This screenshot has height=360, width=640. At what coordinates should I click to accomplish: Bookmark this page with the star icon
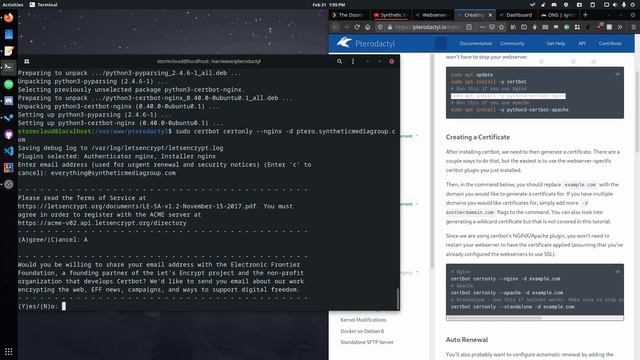coord(501,27)
